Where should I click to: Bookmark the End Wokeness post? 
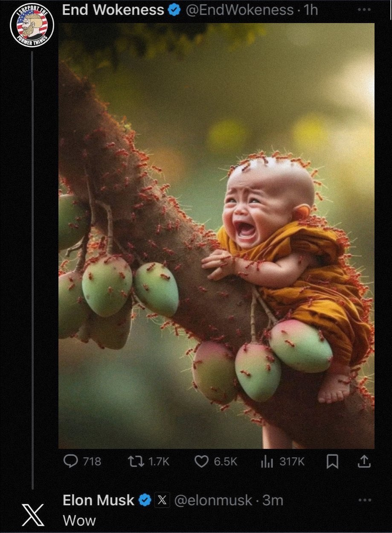point(332,461)
